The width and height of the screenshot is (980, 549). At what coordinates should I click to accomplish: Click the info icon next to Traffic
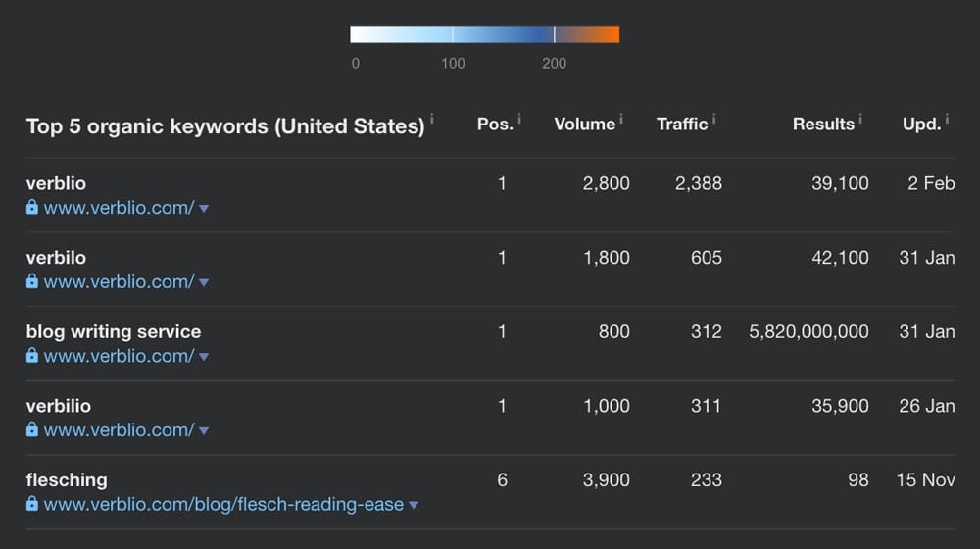pyautogui.click(x=713, y=119)
